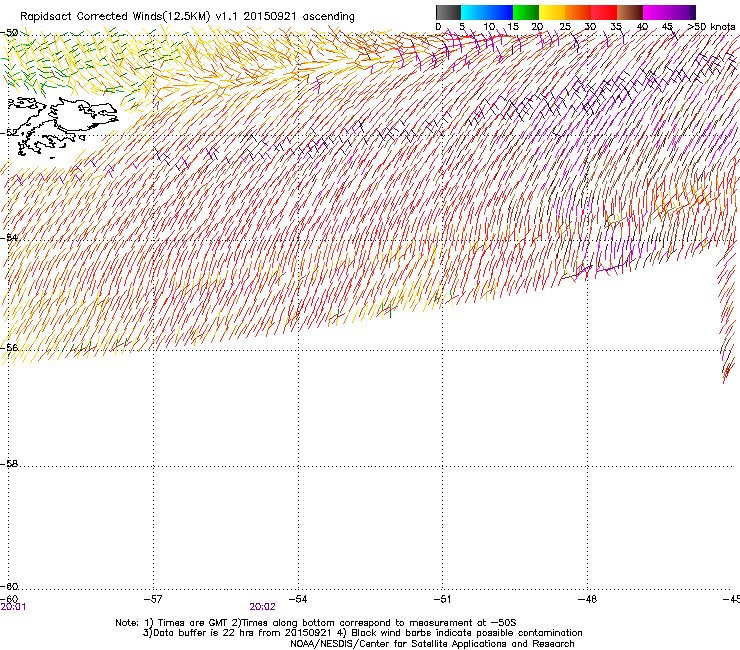740x650 pixels.
Task: Click the '25' legend scale number
Action: pos(565,26)
